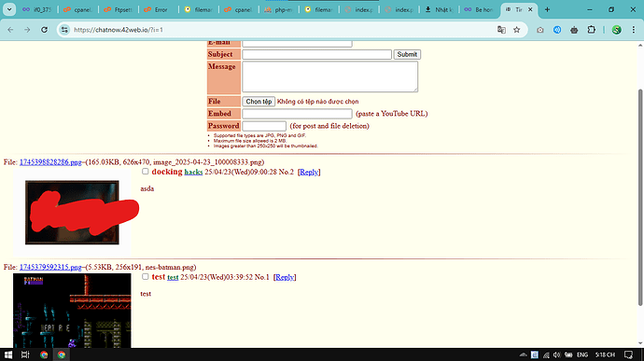
Task: Open the hacks name link
Action: click(193, 172)
